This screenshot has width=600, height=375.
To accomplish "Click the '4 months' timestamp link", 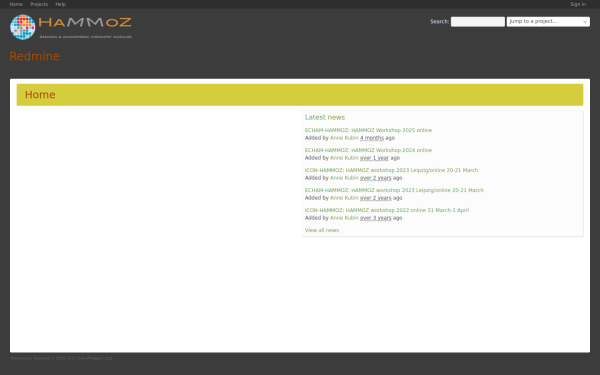I will coord(372,138).
